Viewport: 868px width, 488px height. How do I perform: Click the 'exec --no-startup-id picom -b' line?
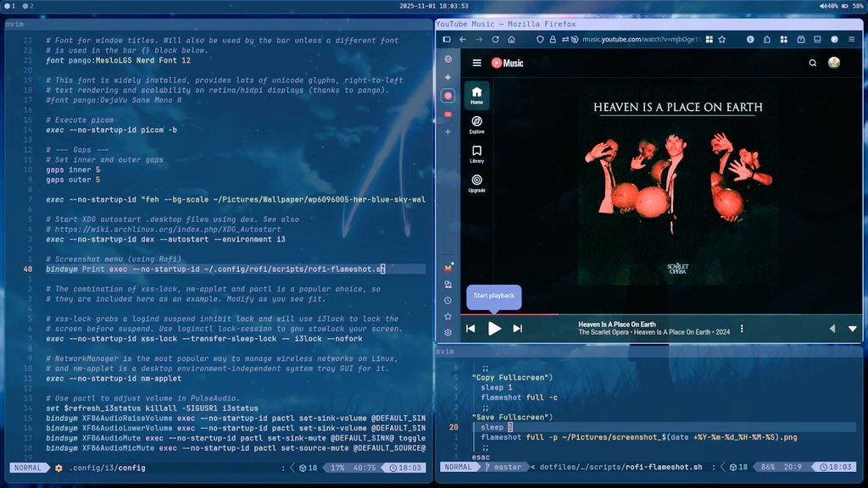coord(111,130)
